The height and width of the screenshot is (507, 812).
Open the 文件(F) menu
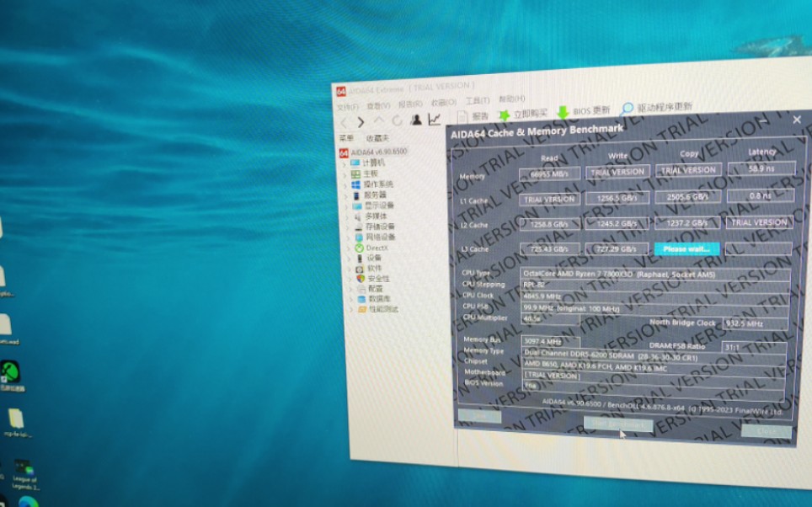pos(348,107)
